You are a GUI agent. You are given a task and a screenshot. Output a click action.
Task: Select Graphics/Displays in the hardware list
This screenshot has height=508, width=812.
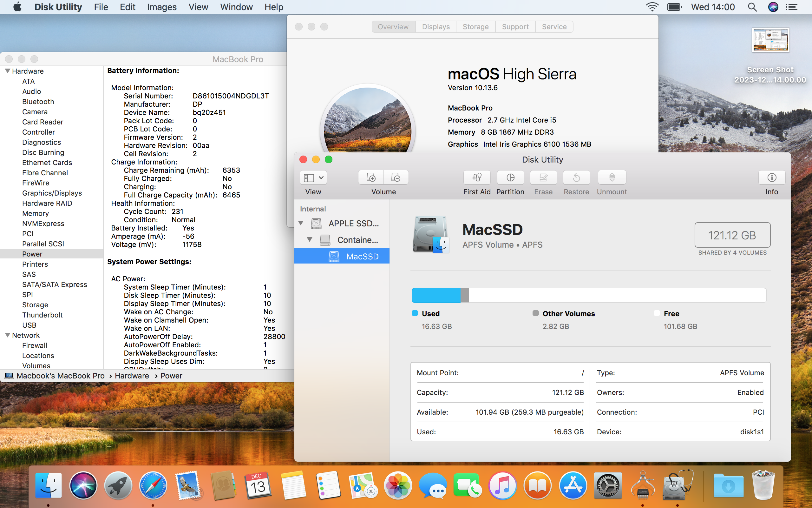click(52, 193)
